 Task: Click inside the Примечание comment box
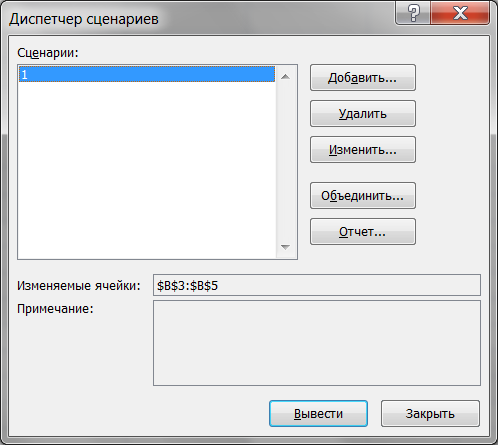point(317,343)
